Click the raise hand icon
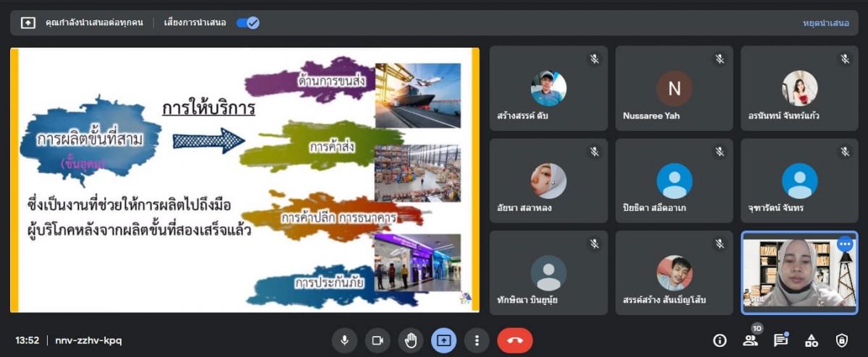The width and height of the screenshot is (868, 357). (x=410, y=340)
